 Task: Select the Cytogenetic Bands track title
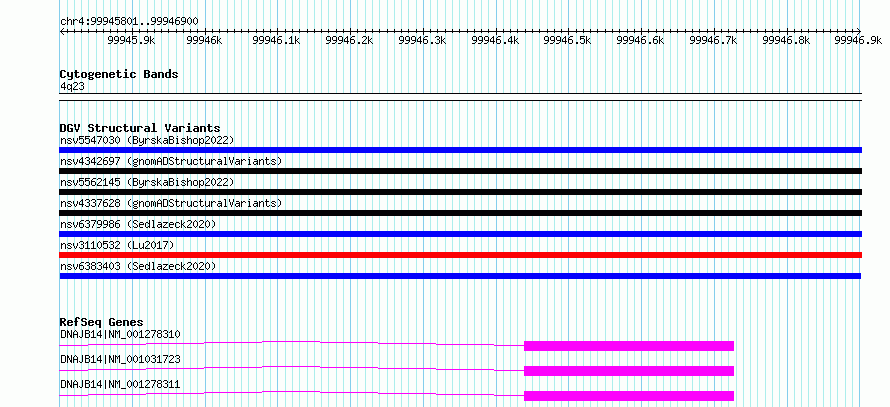coord(119,74)
